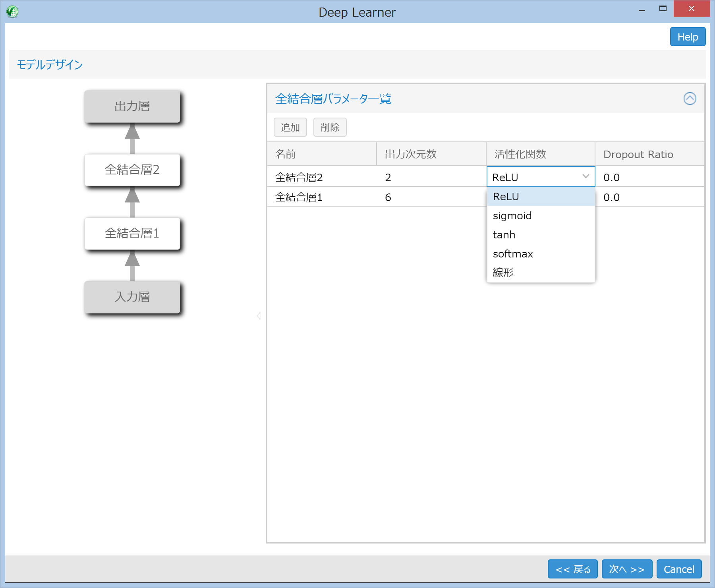Viewport: 715px width, 588px height.
Task: Collapse the 全結合層パラメータ一覧 panel
Action: pyautogui.click(x=690, y=99)
